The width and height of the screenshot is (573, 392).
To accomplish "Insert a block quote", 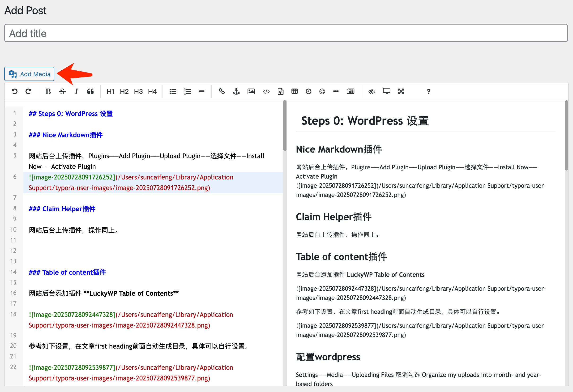I will (x=90, y=91).
